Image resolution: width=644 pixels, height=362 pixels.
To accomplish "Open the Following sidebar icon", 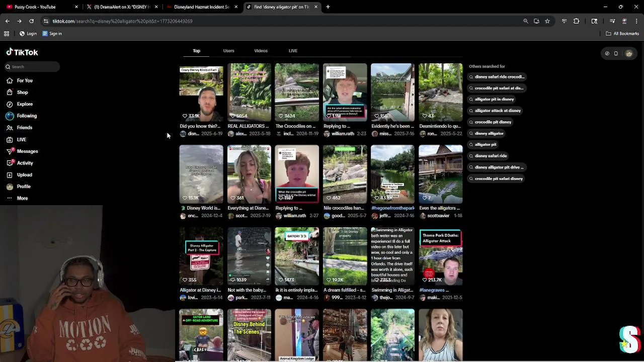I will (x=10, y=116).
